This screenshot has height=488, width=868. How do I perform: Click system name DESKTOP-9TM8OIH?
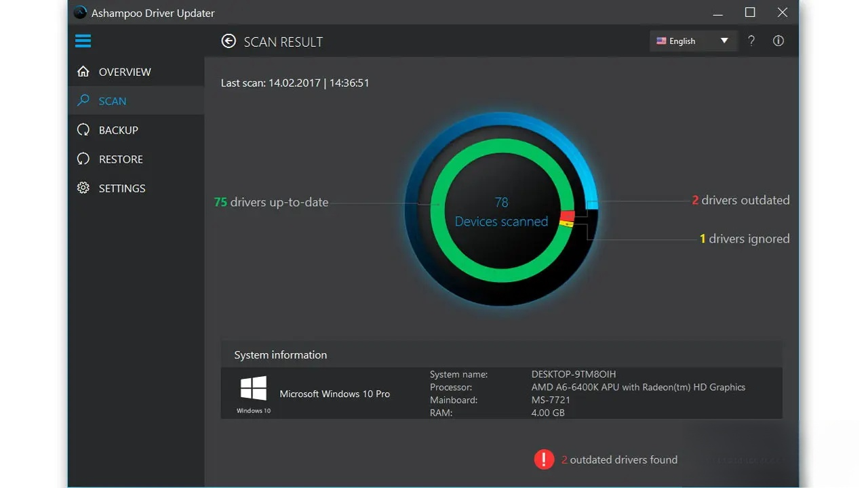click(574, 374)
